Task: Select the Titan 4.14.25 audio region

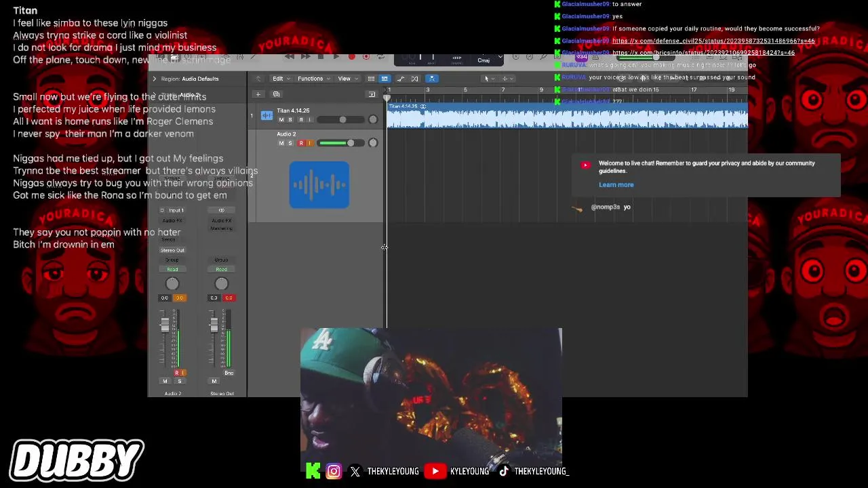Action: click(567, 115)
